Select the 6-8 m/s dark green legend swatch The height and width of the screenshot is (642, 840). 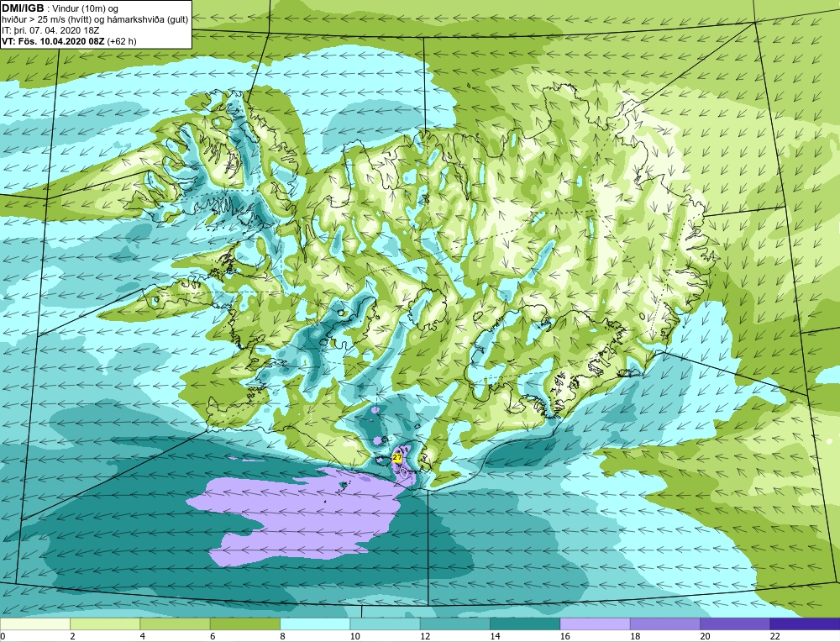[245, 624]
